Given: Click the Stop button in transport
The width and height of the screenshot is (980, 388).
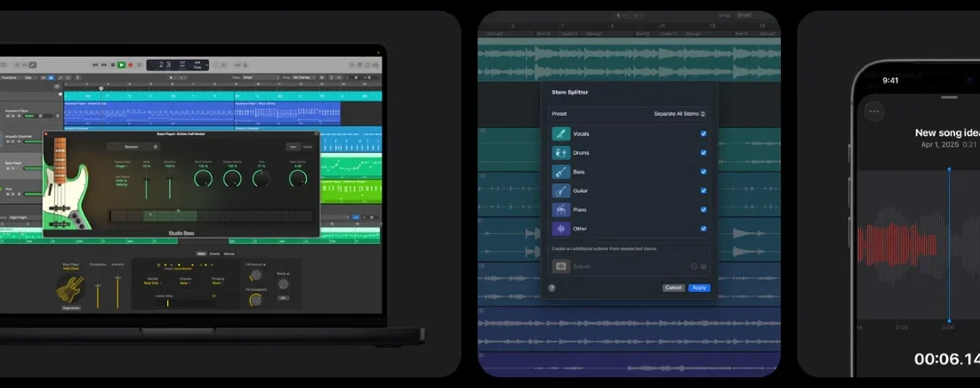Looking at the screenshot, I should tap(113, 65).
